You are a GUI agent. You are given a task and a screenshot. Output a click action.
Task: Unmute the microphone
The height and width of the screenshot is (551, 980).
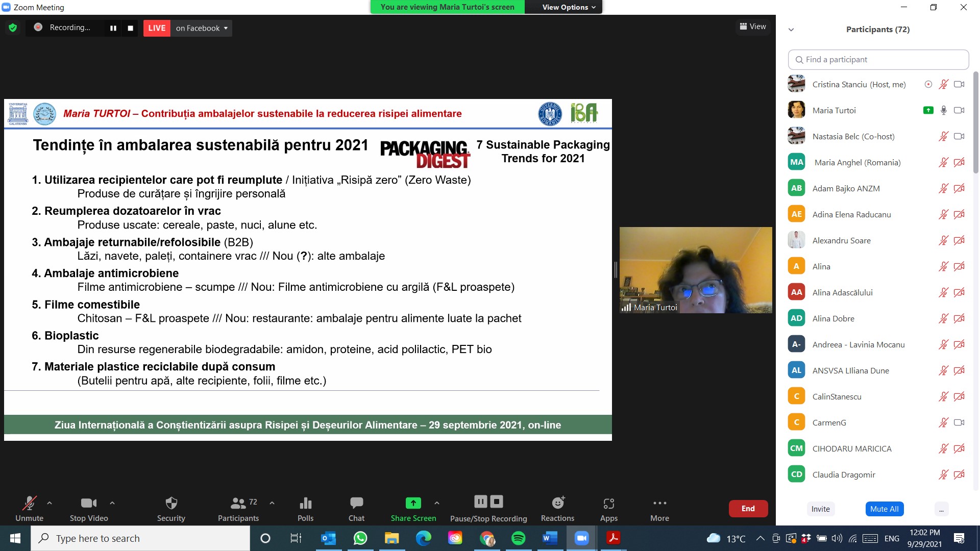pyautogui.click(x=29, y=504)
